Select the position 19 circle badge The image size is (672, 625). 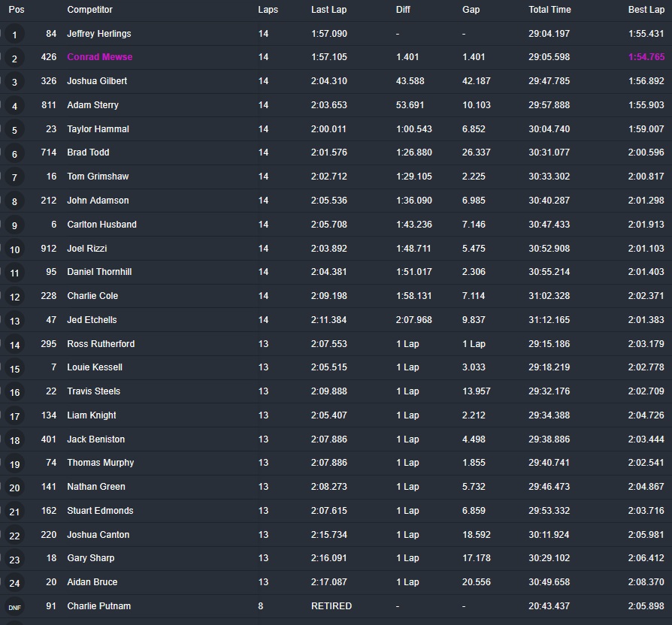tap(15, 464)
